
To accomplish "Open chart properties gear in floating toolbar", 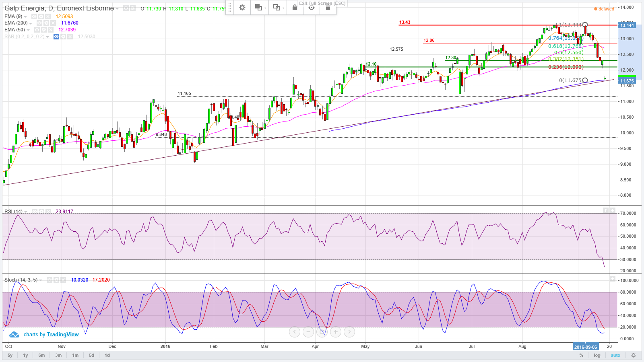I will (242, 8).
